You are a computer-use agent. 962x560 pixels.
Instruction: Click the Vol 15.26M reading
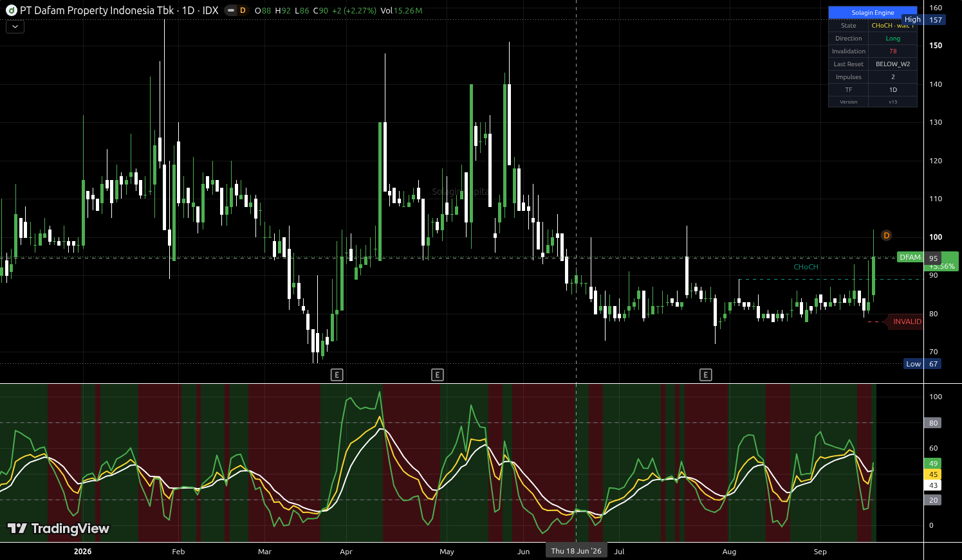(x=402, y=10)
